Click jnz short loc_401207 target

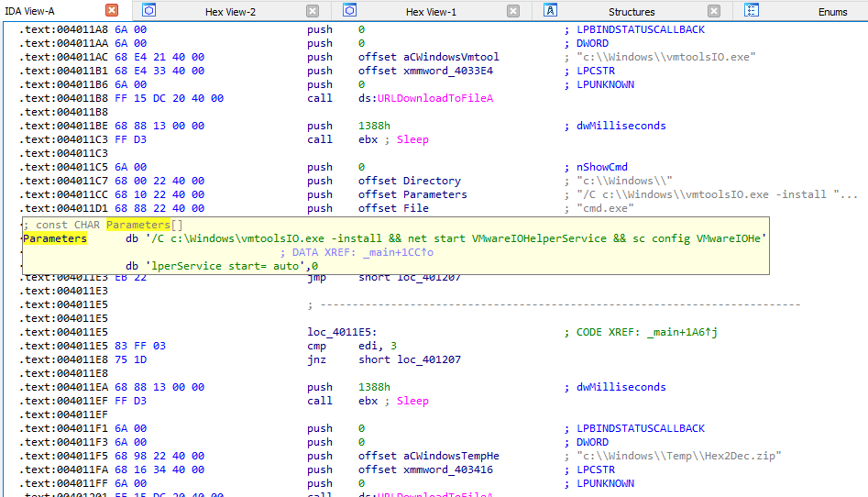pos(410,359)
